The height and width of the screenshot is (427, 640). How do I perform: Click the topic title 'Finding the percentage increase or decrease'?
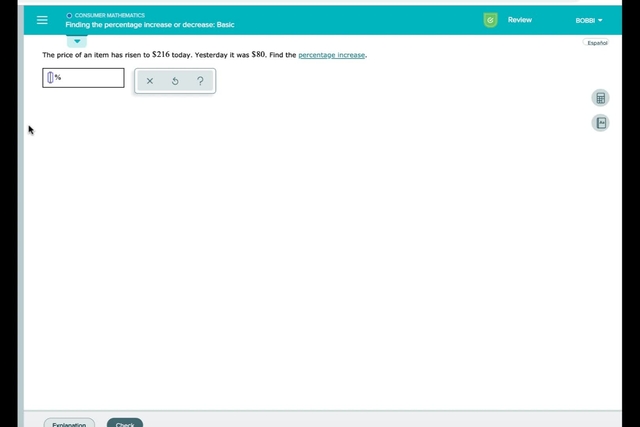(x=150, y=24)
